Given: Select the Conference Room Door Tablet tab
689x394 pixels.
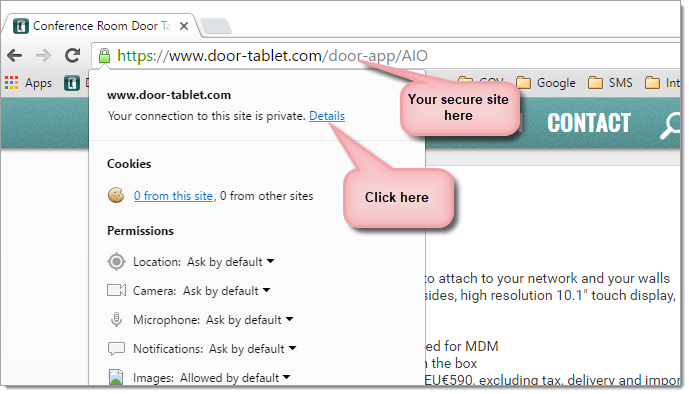Looking at the screenshot, I should point(102,26).
